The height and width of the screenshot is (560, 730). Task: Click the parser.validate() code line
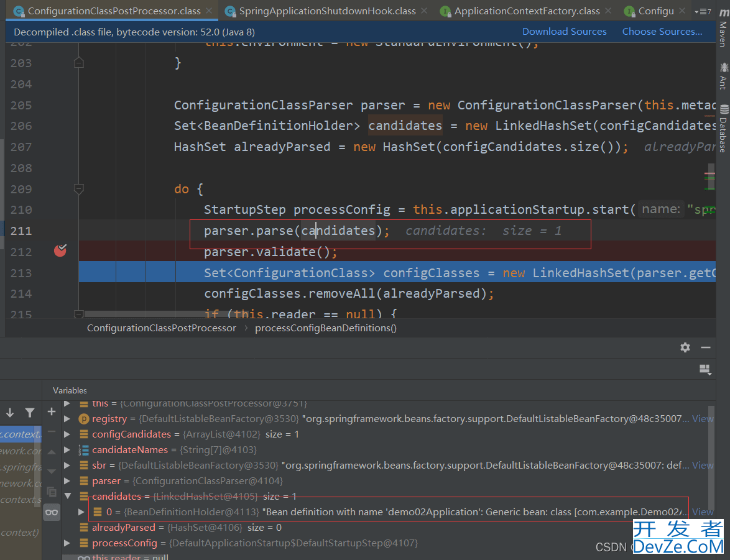pyautogui.click(x=270, y=252)
